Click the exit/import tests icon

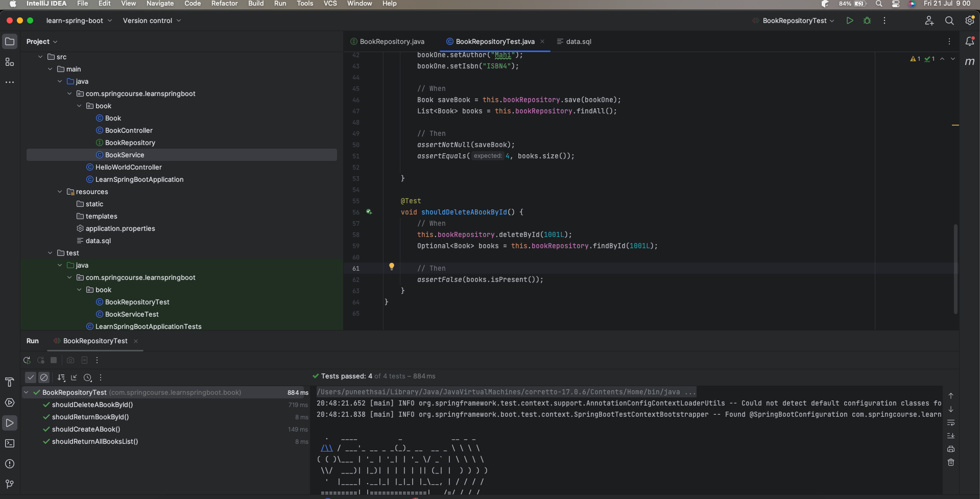pos(84,360)
